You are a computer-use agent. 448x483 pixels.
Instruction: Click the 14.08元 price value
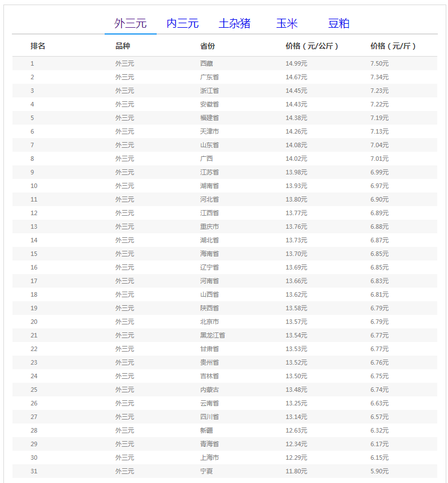(296, 145)
